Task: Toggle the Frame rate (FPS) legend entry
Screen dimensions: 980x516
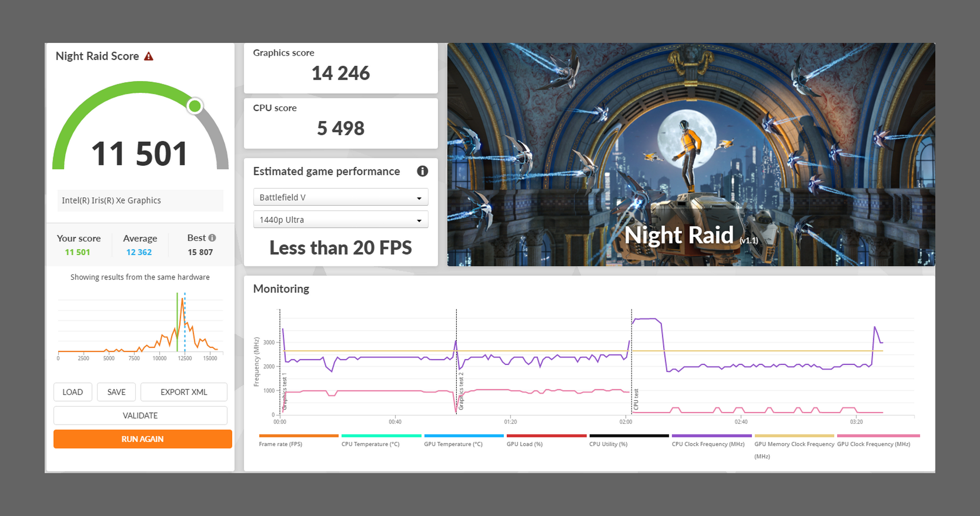Action: tap(299, 440)
